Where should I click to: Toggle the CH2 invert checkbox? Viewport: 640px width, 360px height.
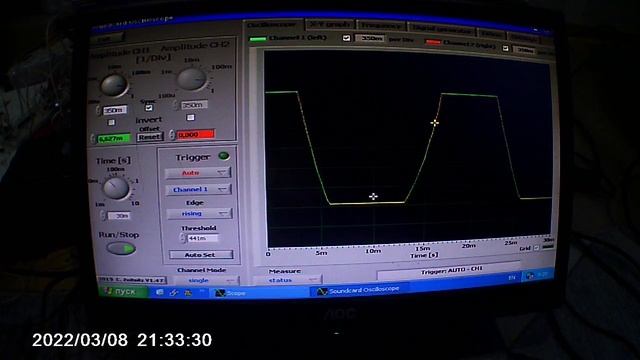pos(190,117)
